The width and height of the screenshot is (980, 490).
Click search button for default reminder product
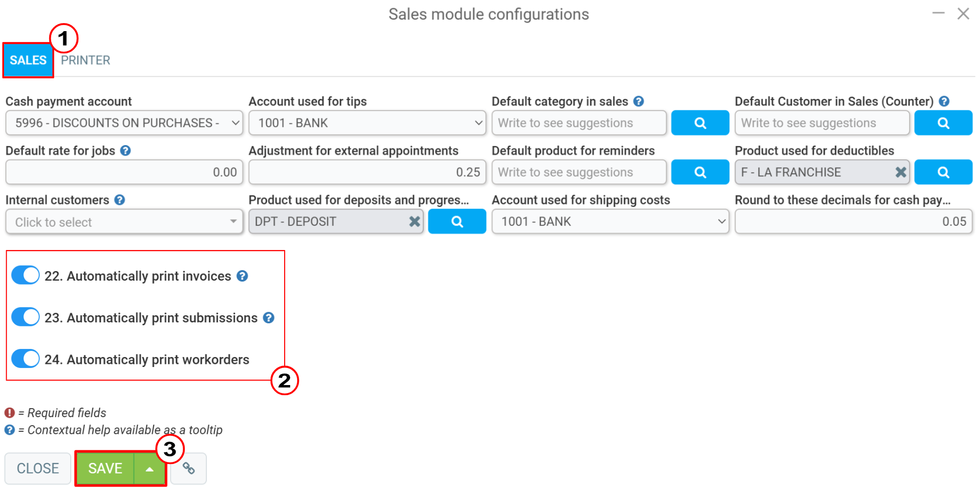pos(700,172)
